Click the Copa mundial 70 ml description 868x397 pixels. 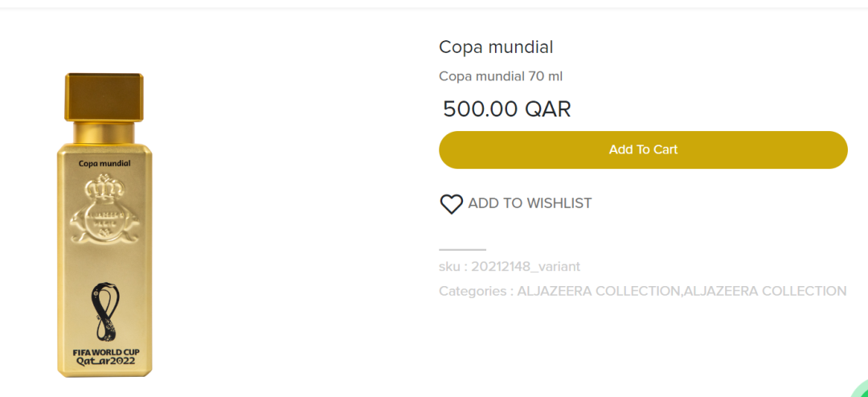pos(501,76)
